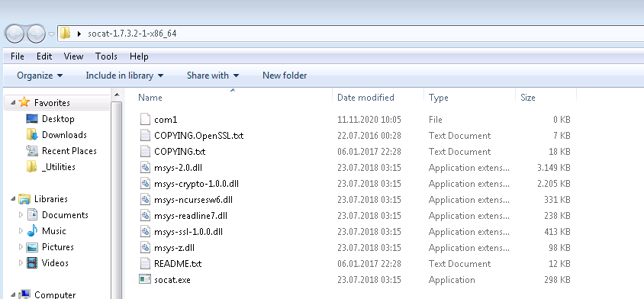
Task: Click the Recent Places label
Action: tap(69, 151)
